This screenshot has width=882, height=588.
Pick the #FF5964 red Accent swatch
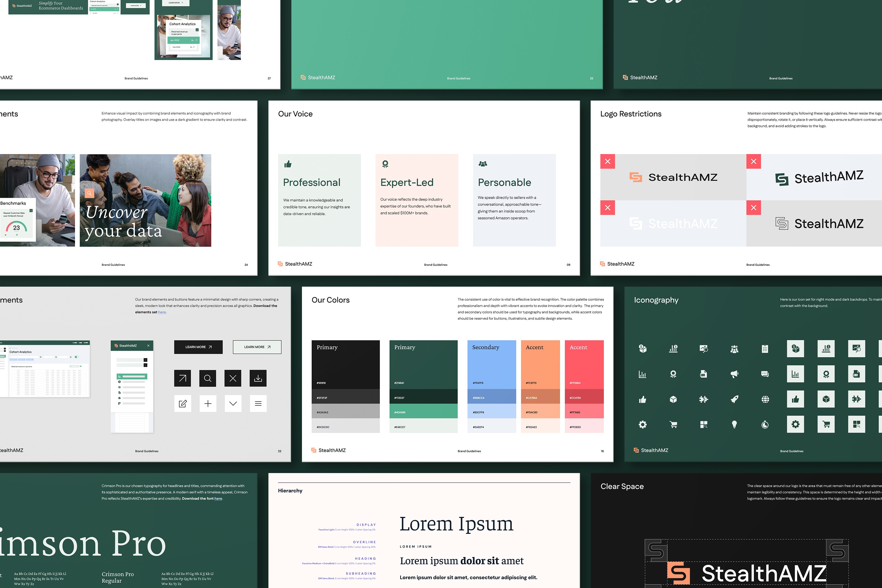click(x=584, y=365)
